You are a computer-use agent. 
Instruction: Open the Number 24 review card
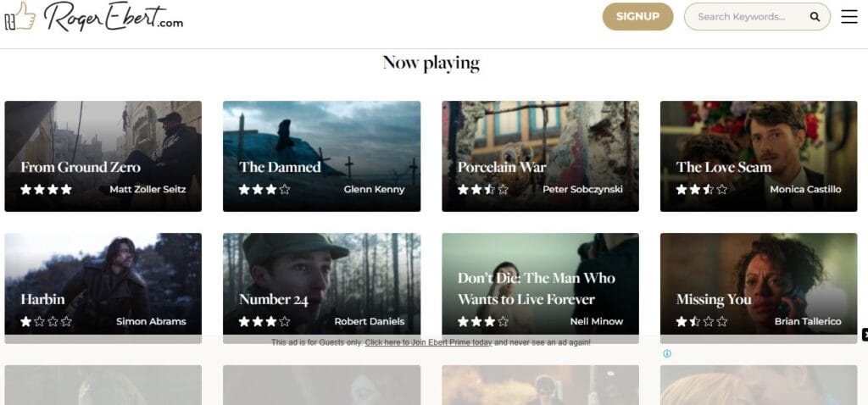321,285
